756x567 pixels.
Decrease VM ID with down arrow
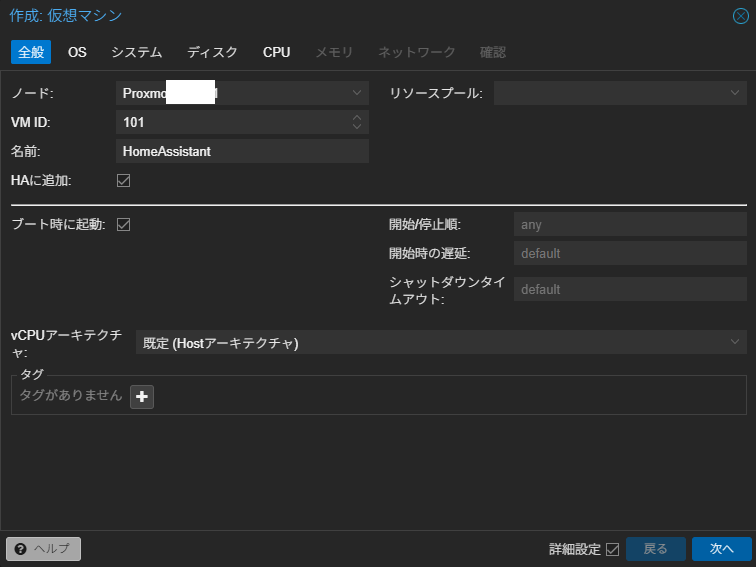point(357,126)
